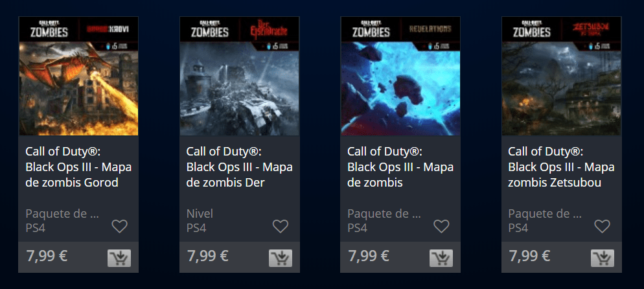Screen dimensions: 644x289
Task: Wishlist the Revelations zombies map
Action: pos(441,226)
